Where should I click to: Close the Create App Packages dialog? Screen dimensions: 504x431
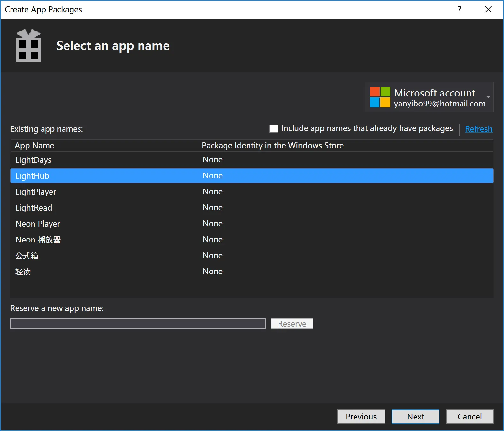[488, 9]
